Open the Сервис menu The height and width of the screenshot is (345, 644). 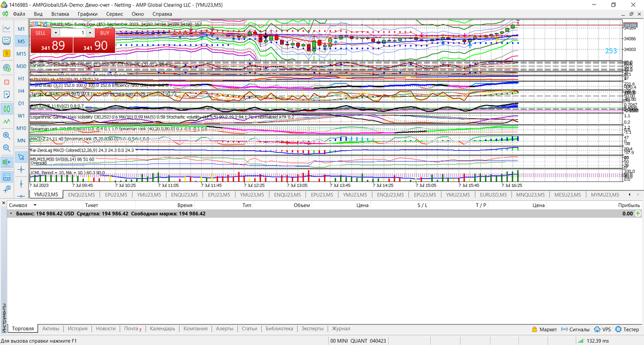pyautogui.click(x=115, y=14)
